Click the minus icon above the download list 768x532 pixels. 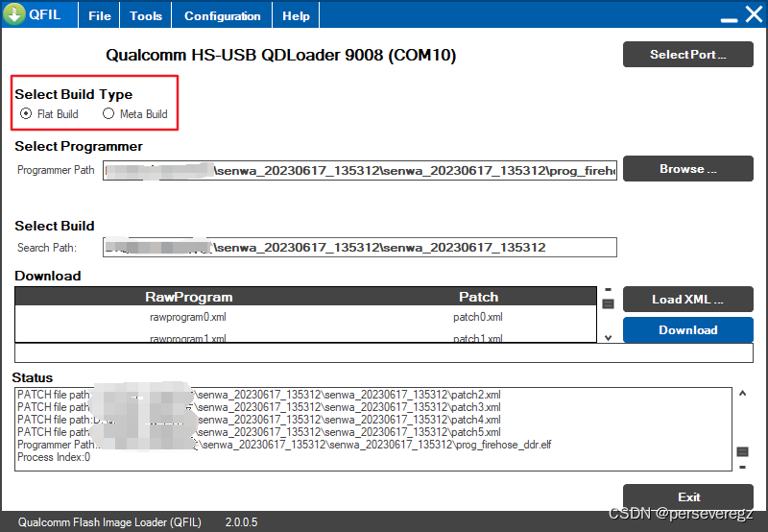(608, 289)
